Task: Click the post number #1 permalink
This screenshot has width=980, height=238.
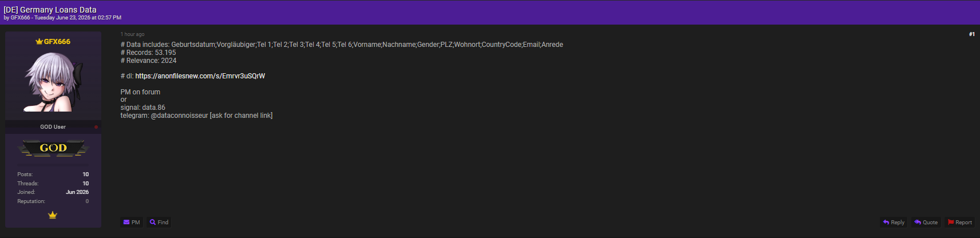Action: [x=971, y=34]
